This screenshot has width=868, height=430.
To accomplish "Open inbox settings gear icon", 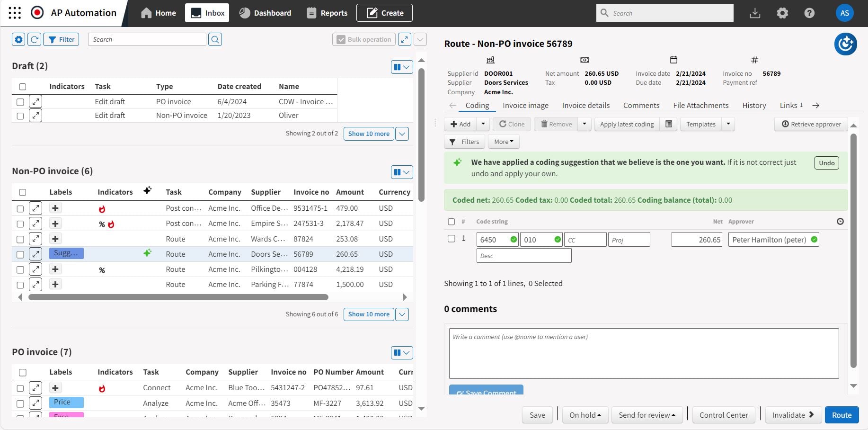I will click(18, 39).
